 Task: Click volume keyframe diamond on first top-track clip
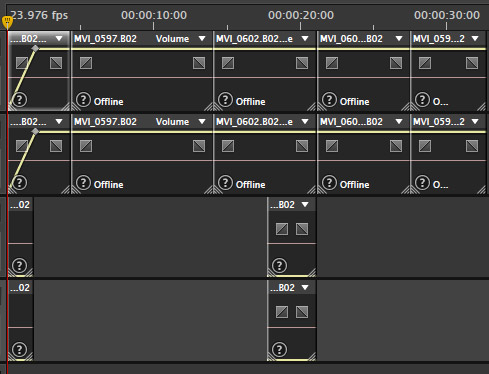pos(35,49)
